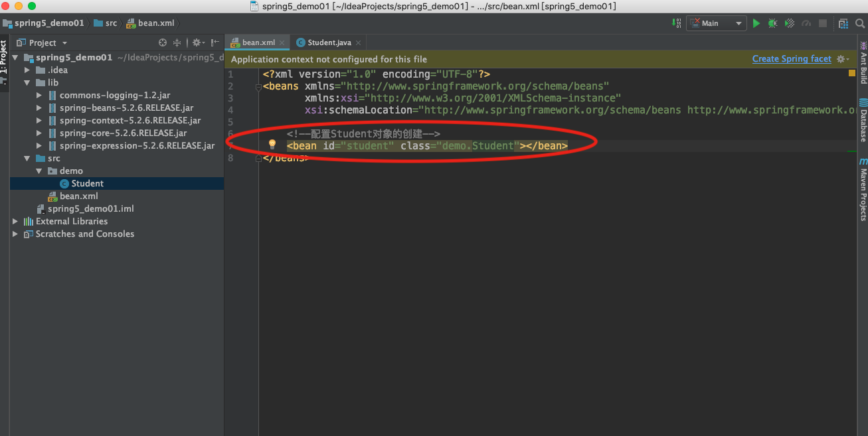Toggle the 1: Project side tab
The image size is (868, 436).
click(x=4, y=61)
